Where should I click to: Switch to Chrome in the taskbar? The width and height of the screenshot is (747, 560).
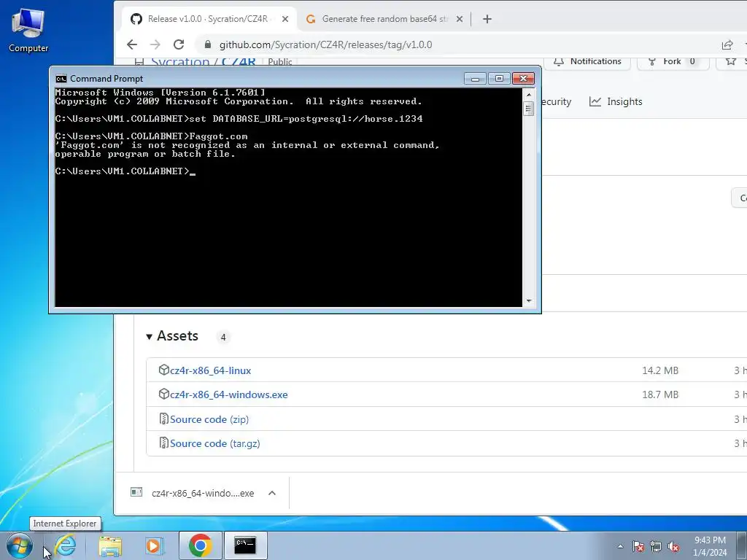pos(200,545)
